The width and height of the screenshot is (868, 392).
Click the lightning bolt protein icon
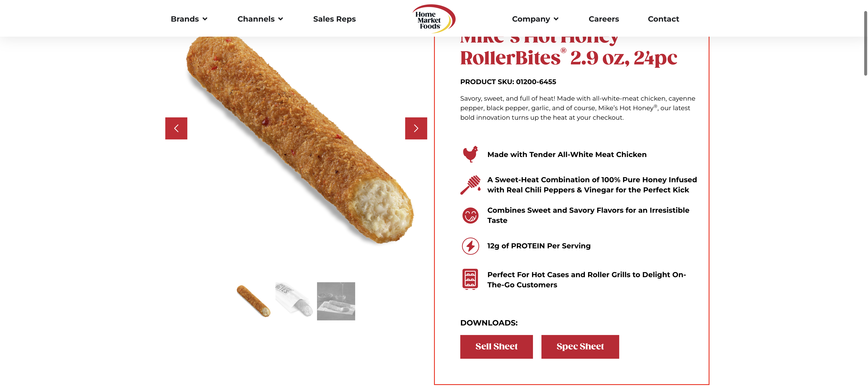[x=470, y=246]
